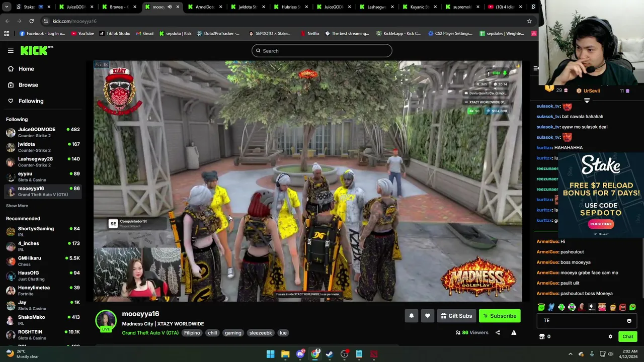Viewport: 644px width, 362px height.
Task: Open Lashsegway28 channel in Following
Action: pyautogui.click(x=43, y=162)
